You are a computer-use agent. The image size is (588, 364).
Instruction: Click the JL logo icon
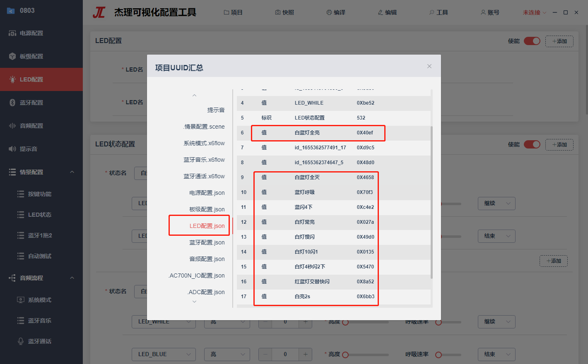99,12
